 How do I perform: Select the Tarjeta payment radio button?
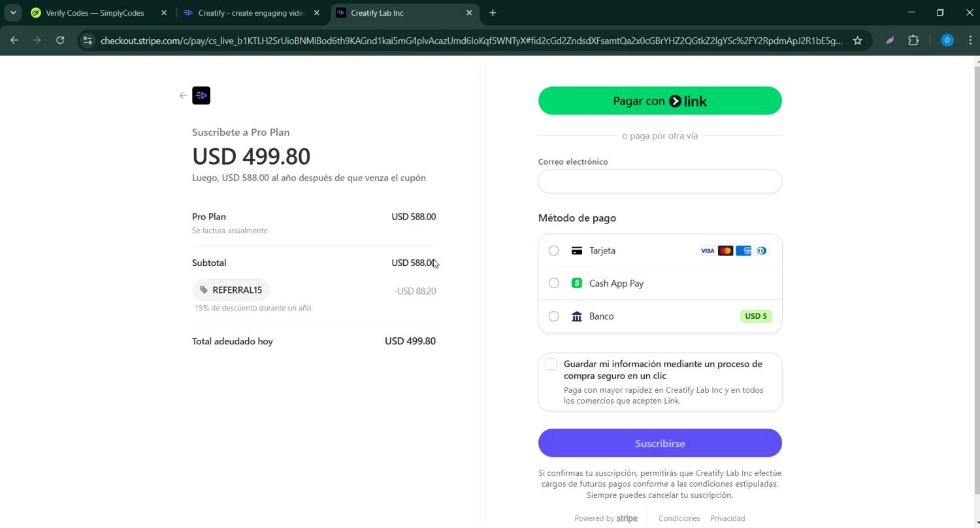(554, 251)
